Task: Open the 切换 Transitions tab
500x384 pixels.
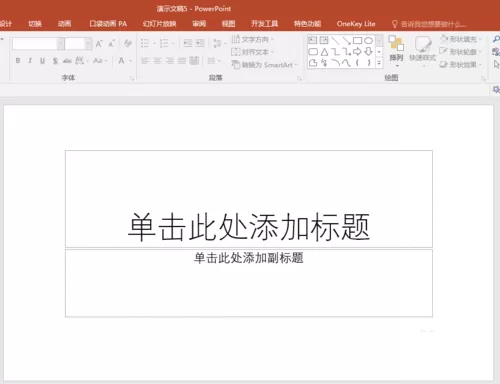Action: (x=35, y=24)
